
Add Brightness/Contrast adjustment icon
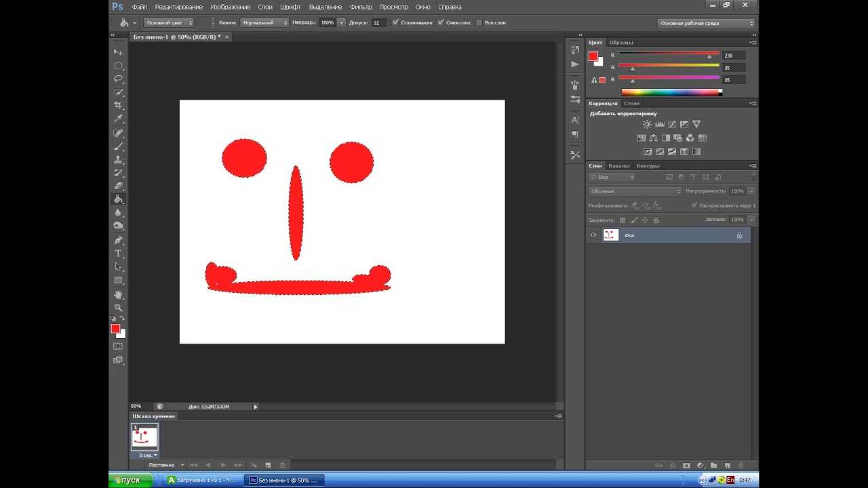[x=647, y=124]
